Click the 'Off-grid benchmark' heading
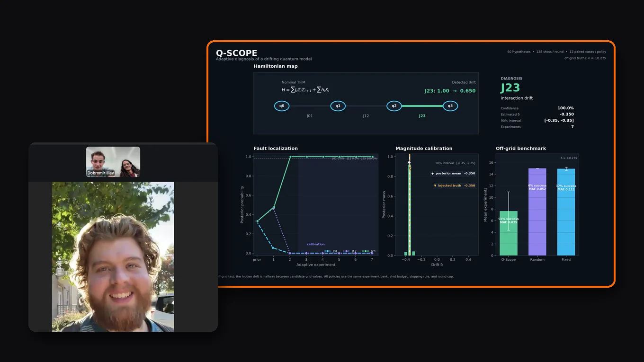The image size is (644, 362). [x=521, y=149]
